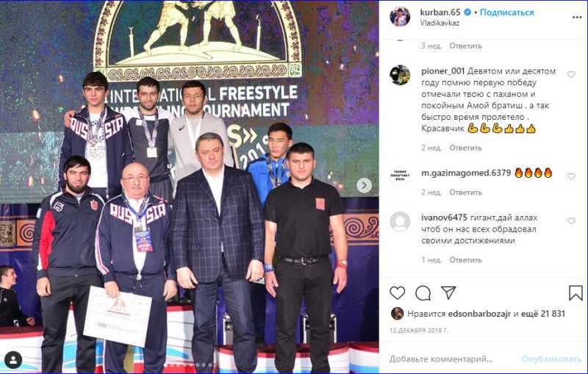The width and height of the screenshot is (588, 374).
Task: Like pioner_001's comment
Action: [571, 74]
